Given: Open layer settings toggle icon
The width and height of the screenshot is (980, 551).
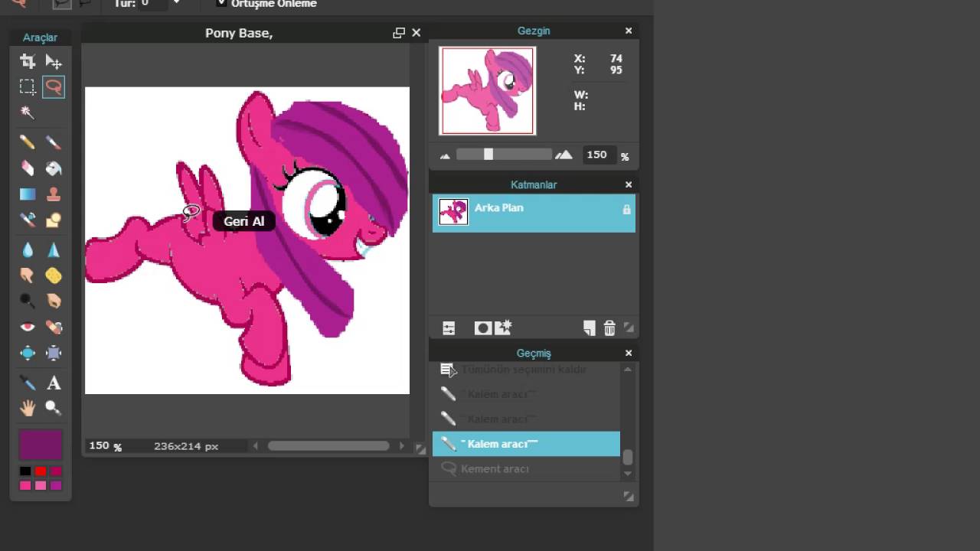Looking at the screenshot, I should [x=449, y=328].
